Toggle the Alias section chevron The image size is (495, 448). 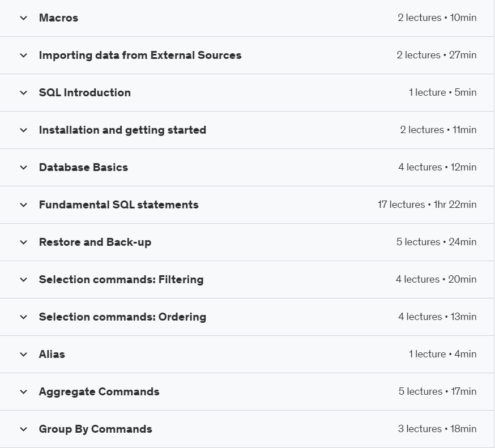(23, 355)
